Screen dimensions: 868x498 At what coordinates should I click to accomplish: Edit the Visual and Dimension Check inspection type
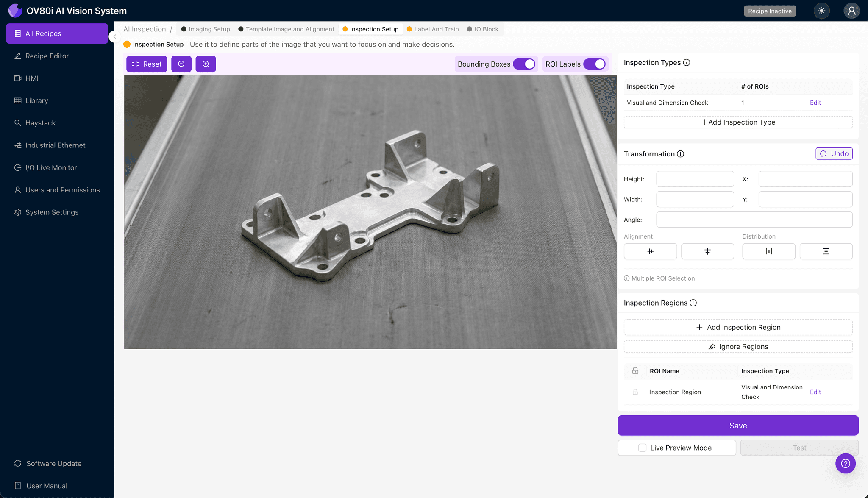point(815,103)
